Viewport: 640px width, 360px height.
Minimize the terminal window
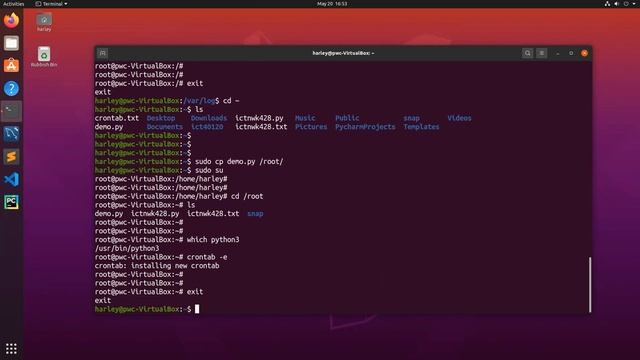click(558, 53)
